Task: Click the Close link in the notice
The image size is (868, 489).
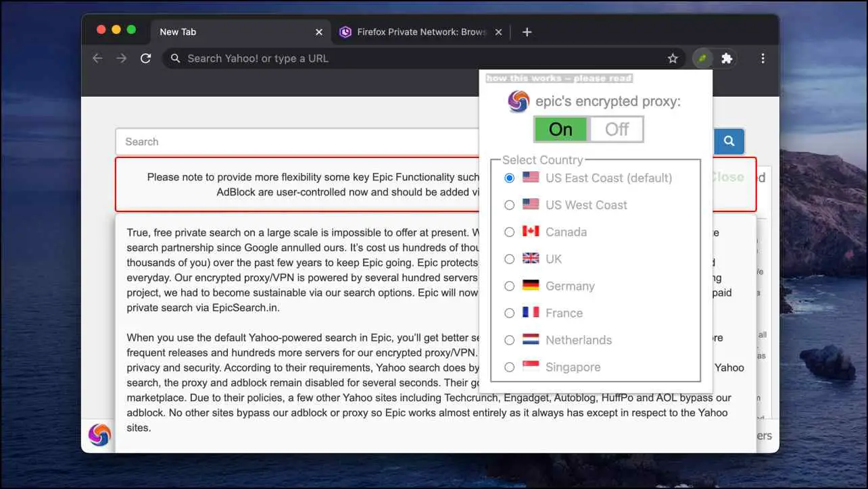Action: click(727, 177)
